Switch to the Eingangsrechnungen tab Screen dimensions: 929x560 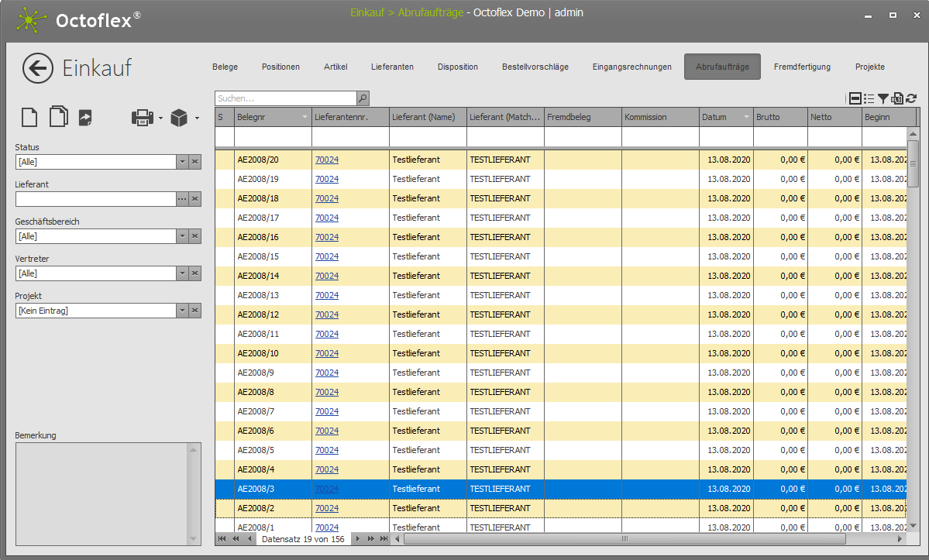coord(631,67)
